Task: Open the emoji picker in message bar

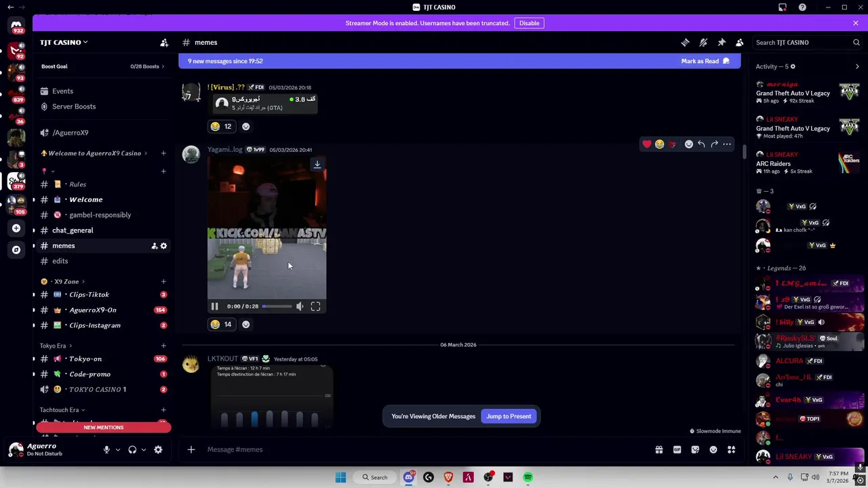Action: pyautogui.click(x=713, y=449)
